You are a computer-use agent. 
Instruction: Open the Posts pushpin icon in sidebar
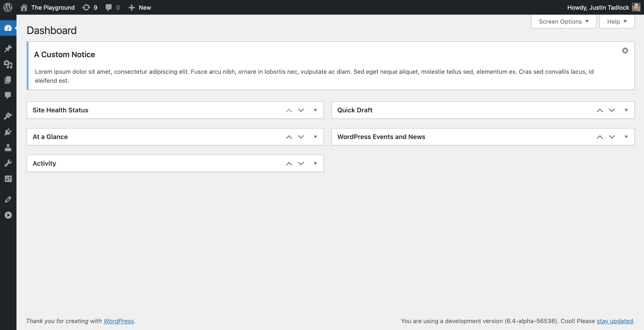[x=8, y=48]
